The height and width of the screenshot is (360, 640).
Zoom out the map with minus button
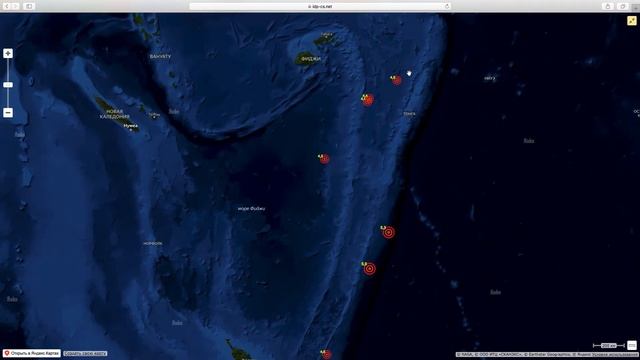click(8, 113)
